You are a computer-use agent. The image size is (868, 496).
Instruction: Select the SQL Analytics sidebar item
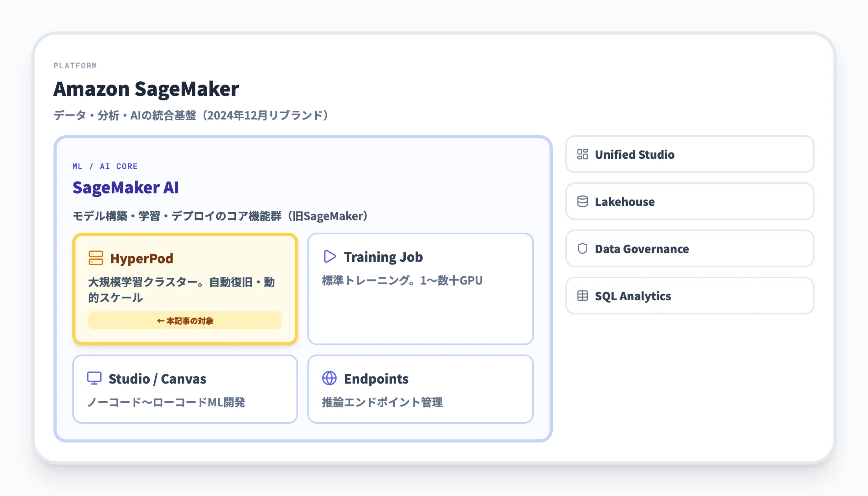(689, 296)
